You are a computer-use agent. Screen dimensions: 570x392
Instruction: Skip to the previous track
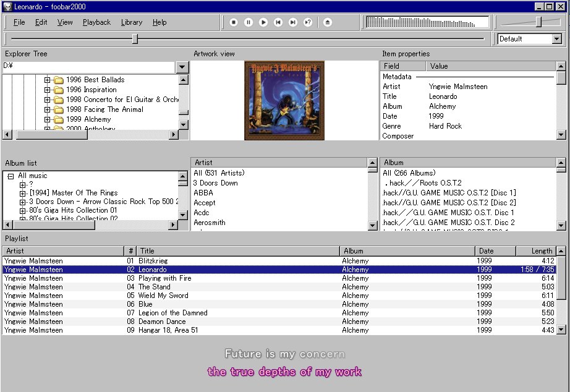278,22
